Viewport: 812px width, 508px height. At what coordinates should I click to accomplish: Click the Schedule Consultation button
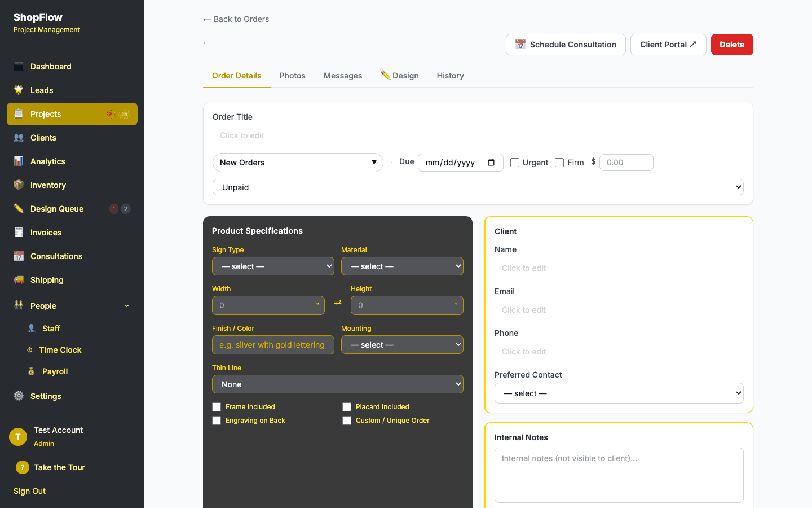566,45
